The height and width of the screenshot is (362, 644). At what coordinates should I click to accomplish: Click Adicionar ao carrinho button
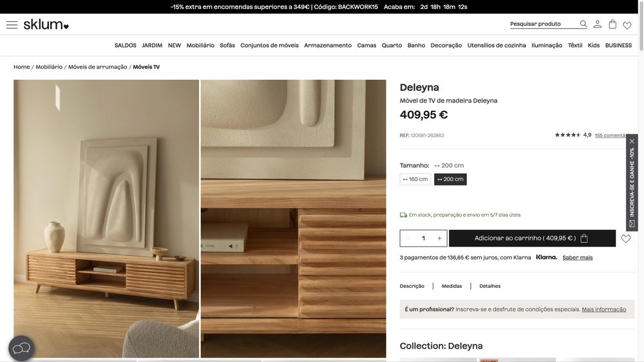[533, 238]
